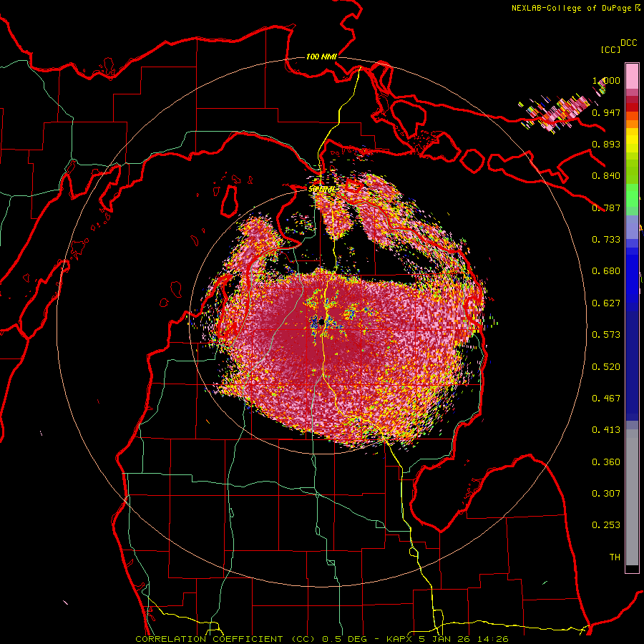Click the 0.467 legend value
This screenshot has width=644, height=644.
pyautogui.click(x=606, y=399)
